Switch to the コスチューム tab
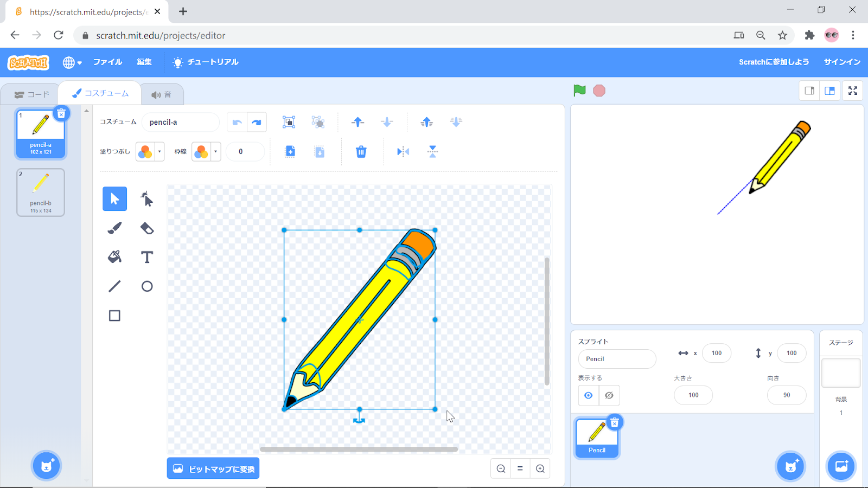The height and width of the screenshot is (488, 868). tap(101, 93)
